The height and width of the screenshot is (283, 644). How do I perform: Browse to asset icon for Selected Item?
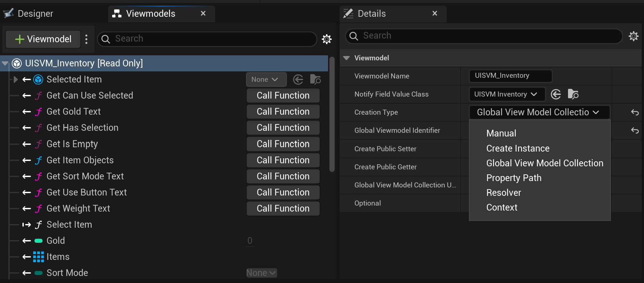(315, 79)
